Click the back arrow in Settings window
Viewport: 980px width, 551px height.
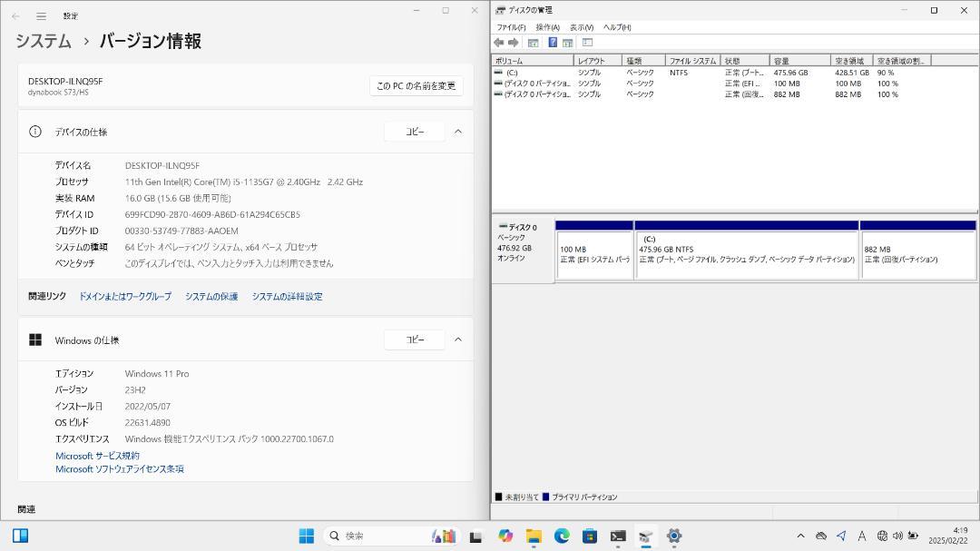15,16
